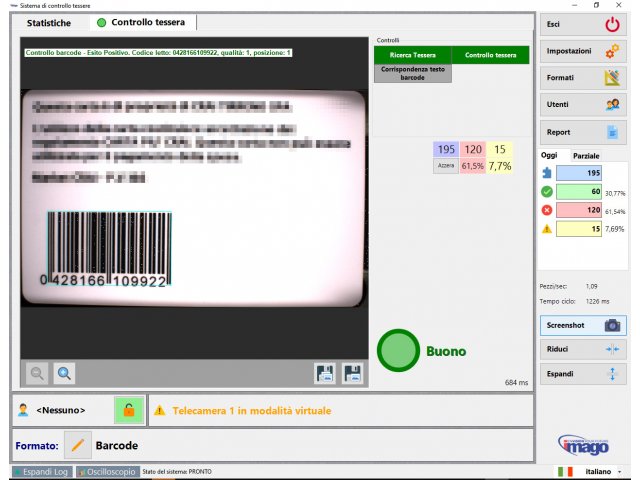Screen dimensions: 640x480
Task: Click the yellow 15 count field
Action: tap(579, 229)
